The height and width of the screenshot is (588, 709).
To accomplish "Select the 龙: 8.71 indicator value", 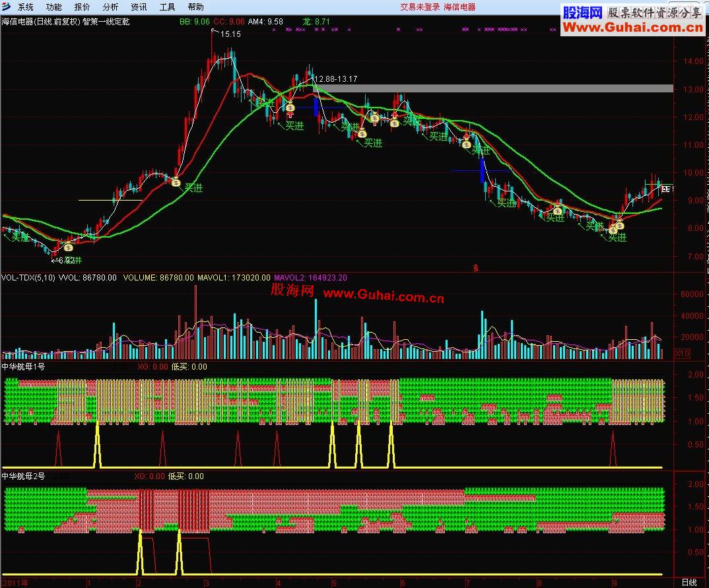I will (316, 21).
